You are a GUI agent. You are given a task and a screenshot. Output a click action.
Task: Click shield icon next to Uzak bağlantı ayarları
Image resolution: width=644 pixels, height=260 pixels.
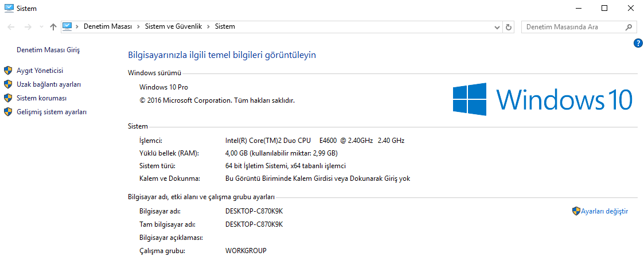pos(8,84)
